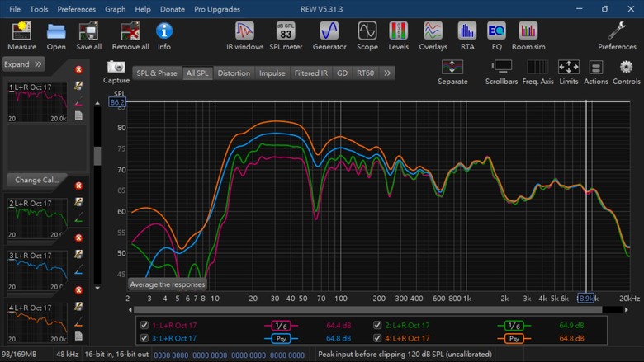Capture the graph image
Screen dimensions: 644x362
(x=116, y=73)
